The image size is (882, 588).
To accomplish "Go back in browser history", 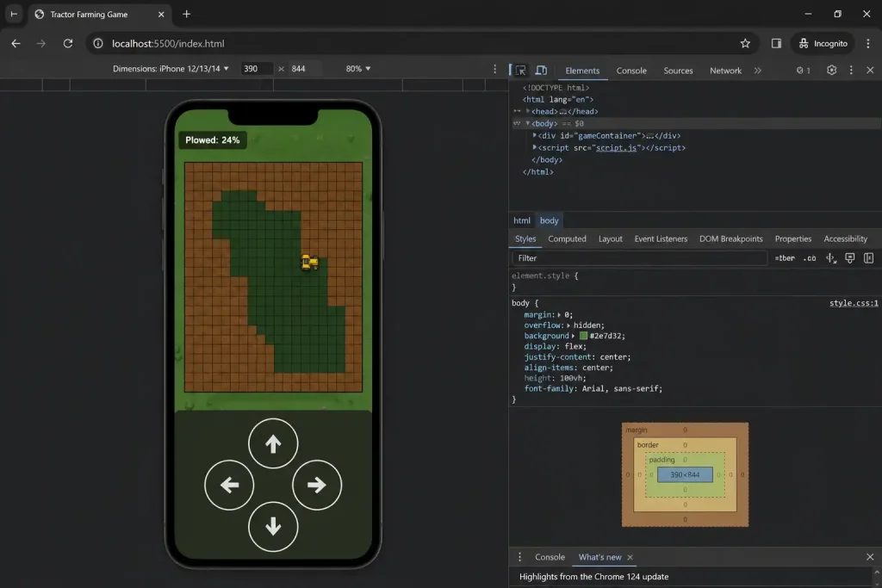I will click(16, 43).
